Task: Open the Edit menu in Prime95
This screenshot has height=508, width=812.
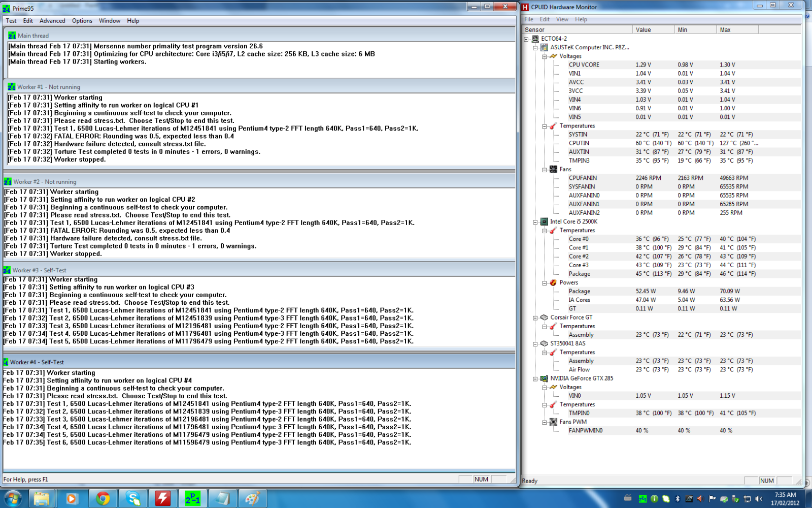Action: coord(28,21)
